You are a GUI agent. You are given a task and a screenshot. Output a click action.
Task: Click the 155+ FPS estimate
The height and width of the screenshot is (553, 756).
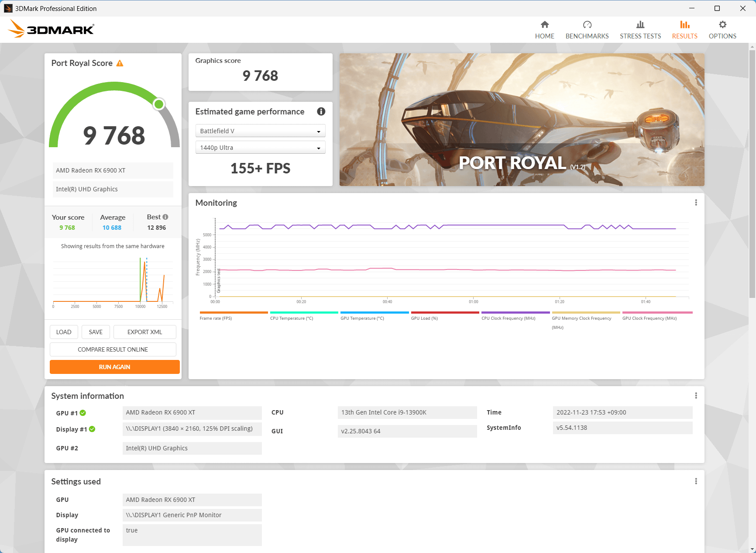(260, 168)
